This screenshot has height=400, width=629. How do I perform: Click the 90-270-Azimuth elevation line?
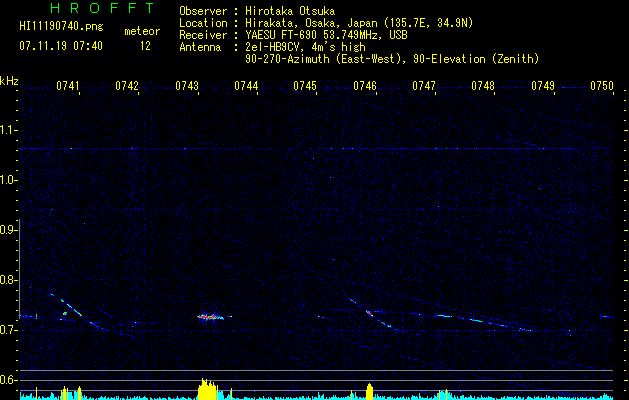[x=392, y=59]
